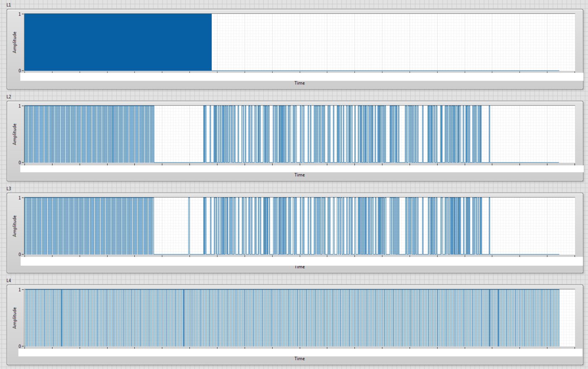The image size is (588, 369).
Task: Select the L3 graph label
Action: (9, 188)
